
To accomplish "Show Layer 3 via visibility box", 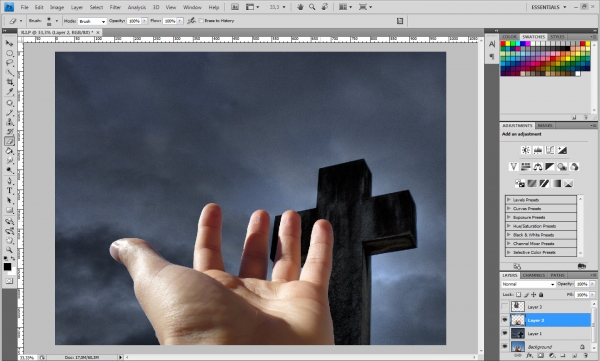I will (x=505, y=306).
